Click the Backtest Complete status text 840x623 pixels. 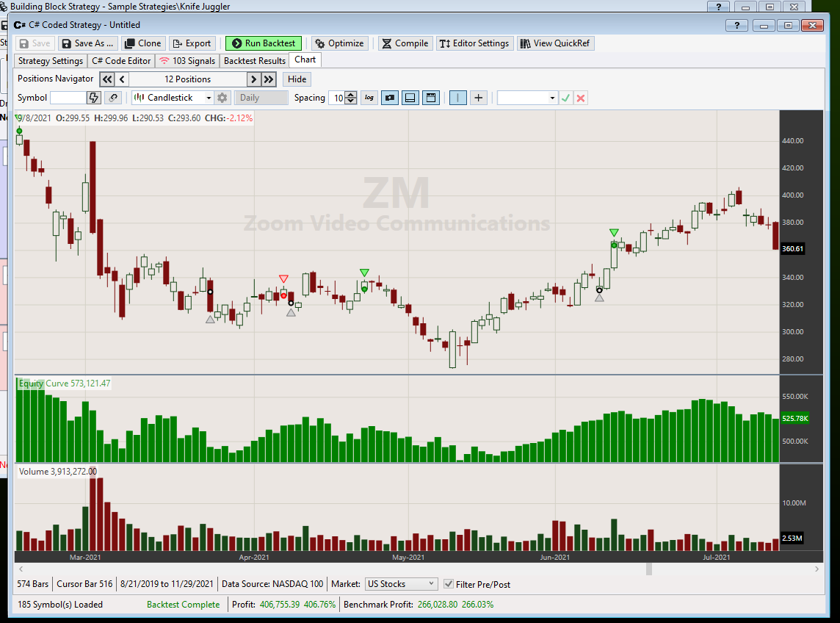(184, 604)
